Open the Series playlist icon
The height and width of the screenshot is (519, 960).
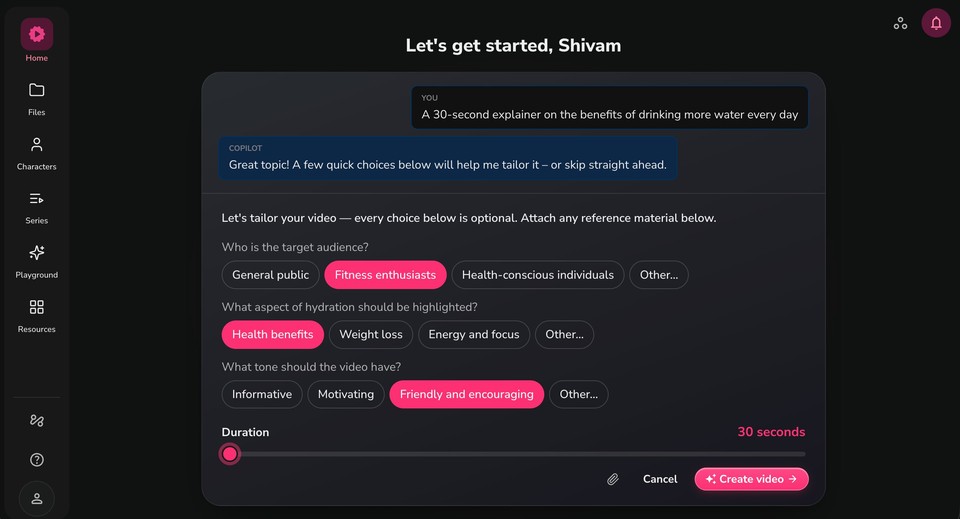[37, 198]
